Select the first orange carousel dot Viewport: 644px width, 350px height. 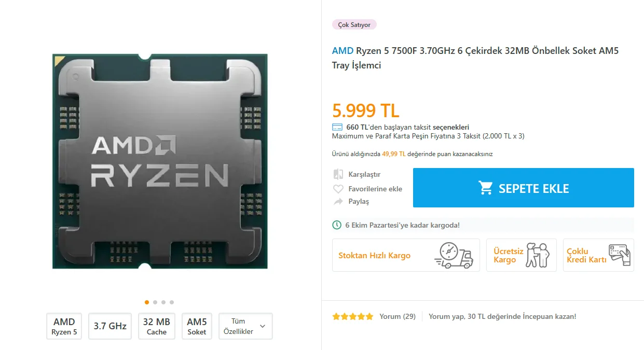(147, 302)
